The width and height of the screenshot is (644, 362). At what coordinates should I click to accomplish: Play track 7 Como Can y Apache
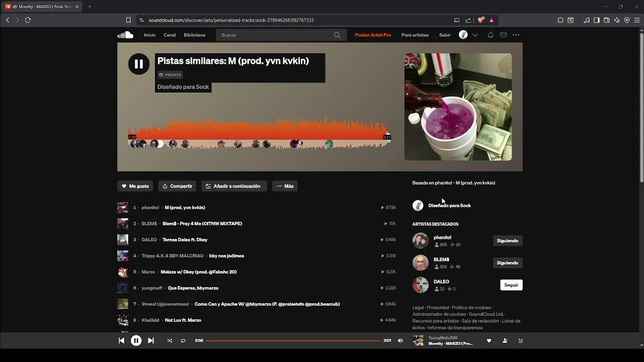pyautogui.click(x=267, y=304)
